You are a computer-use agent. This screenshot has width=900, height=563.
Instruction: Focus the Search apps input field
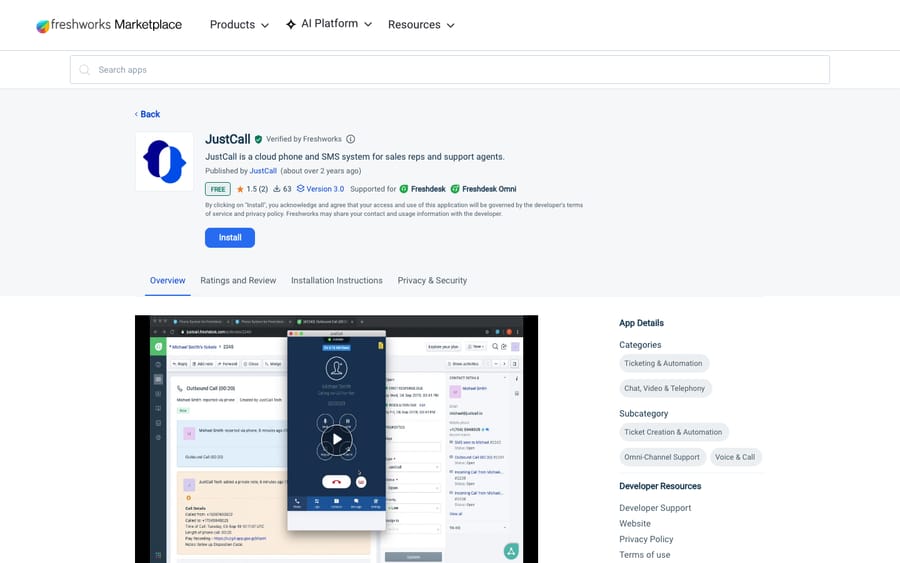tap(450, 69)
